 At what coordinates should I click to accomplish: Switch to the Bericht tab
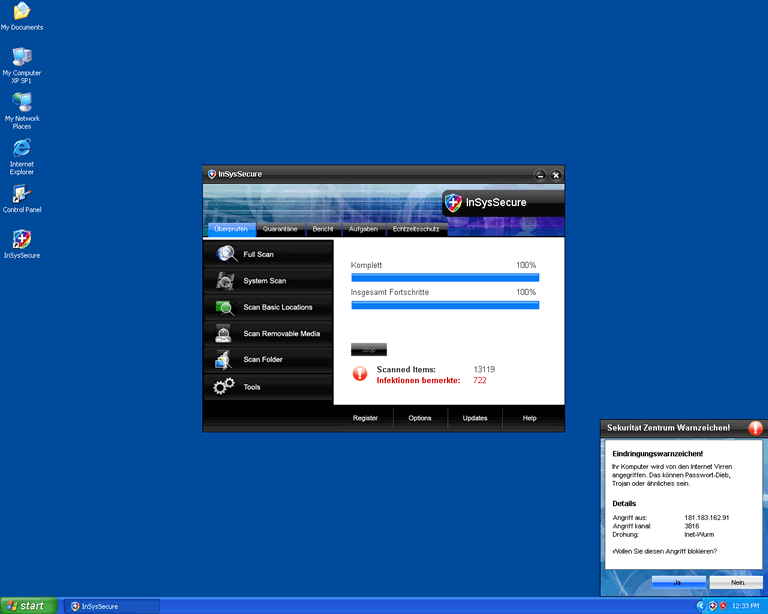coord(322,229)
